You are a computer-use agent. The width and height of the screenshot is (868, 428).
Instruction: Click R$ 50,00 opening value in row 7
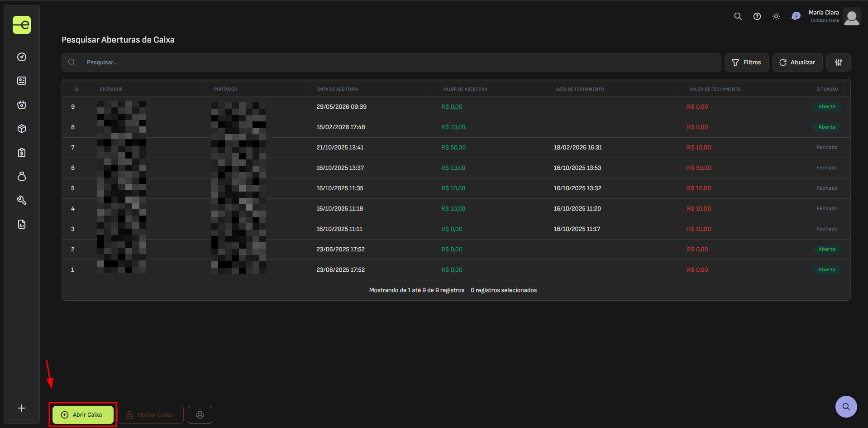coord(453,148)
